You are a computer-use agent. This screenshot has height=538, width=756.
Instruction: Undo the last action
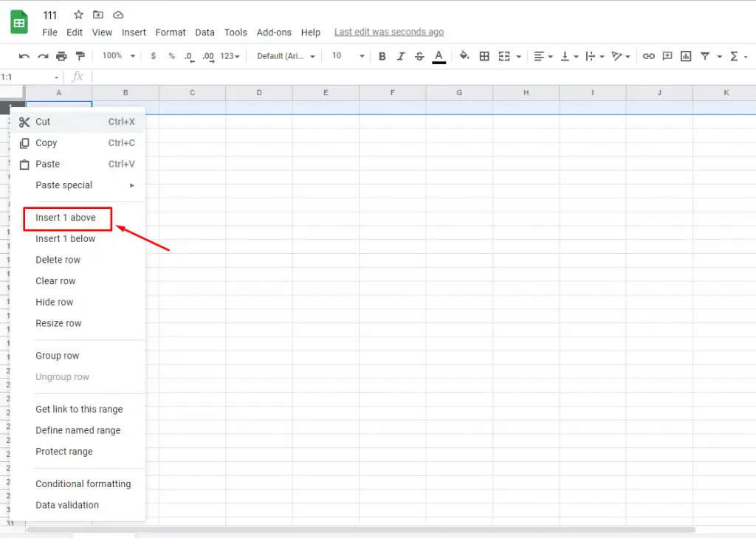click(x=24, y=56)
